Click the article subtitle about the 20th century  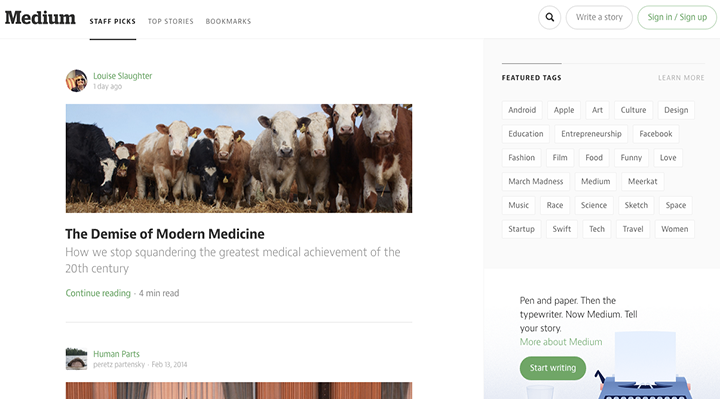tap(233, 260)
